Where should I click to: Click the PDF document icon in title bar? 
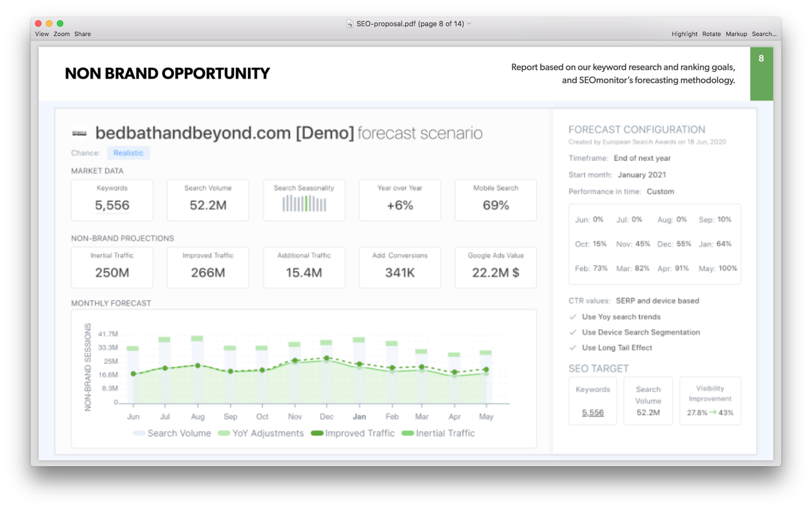click(350, 23)
